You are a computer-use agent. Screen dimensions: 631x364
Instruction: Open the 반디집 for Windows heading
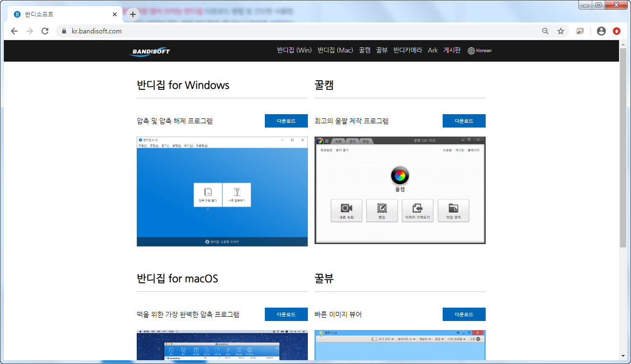183,85
